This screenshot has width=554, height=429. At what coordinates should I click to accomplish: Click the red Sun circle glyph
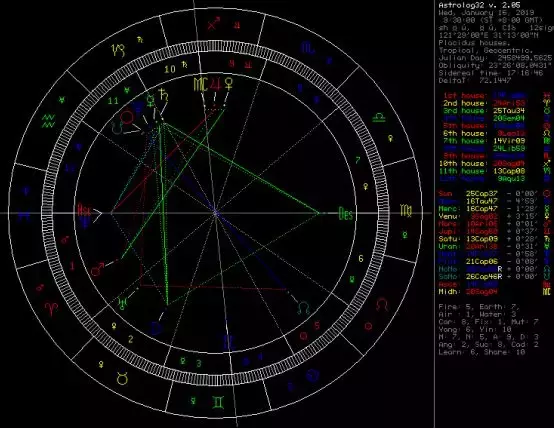(x=127, y=118)
